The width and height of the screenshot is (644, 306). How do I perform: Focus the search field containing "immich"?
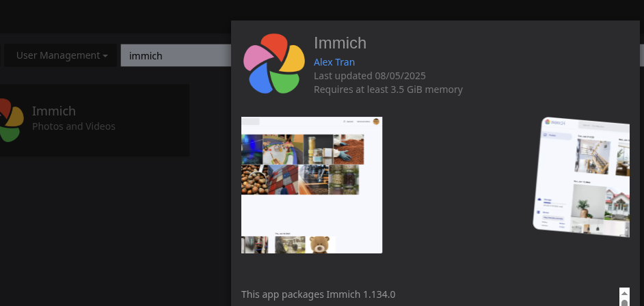click(x=175, y=55)
